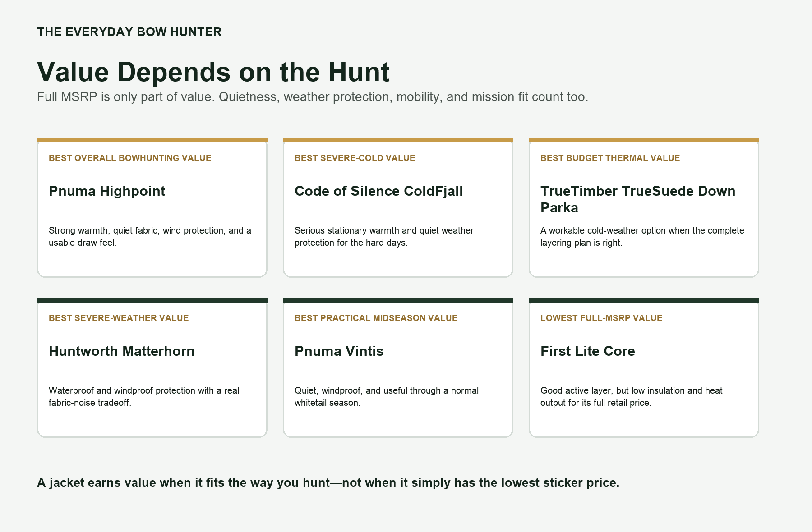The height and width of the screenshot is (532, 812).
Task: Click the 'Pnuma Vintis' card title
Action: (x=339, y=351)
